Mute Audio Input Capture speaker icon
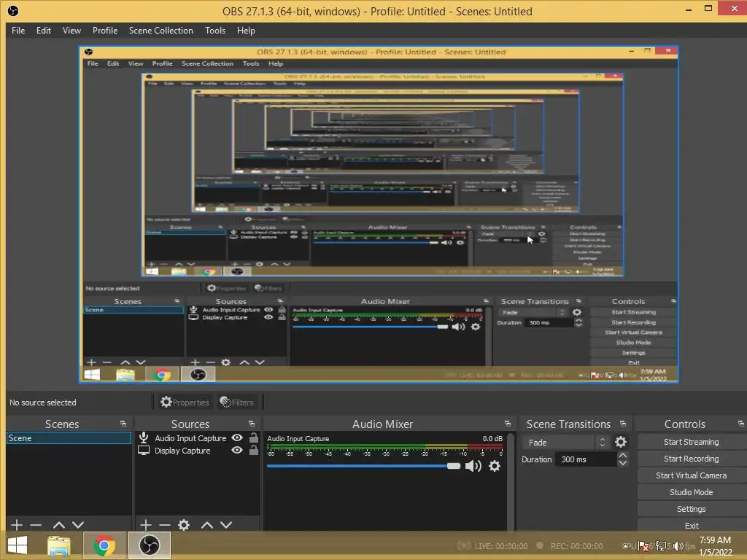This screenshot has height=560, width=747. coord(473,466)
